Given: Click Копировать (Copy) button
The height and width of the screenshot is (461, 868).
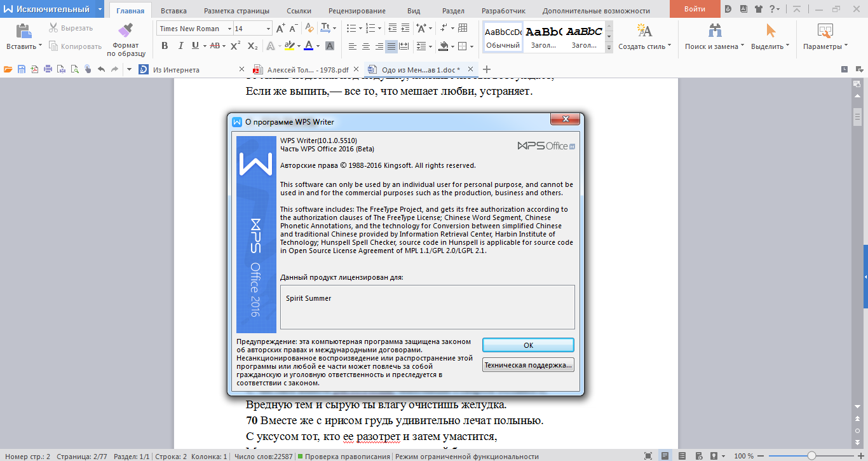Looking at the screenshot, I should pyautogui.click(x=74, y=46).
